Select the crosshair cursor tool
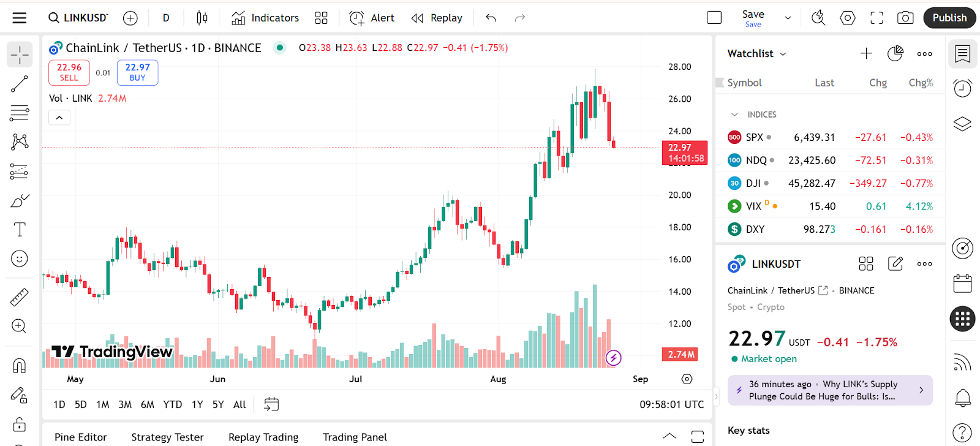The image size is (980, 446). click(x=20, y=55)
